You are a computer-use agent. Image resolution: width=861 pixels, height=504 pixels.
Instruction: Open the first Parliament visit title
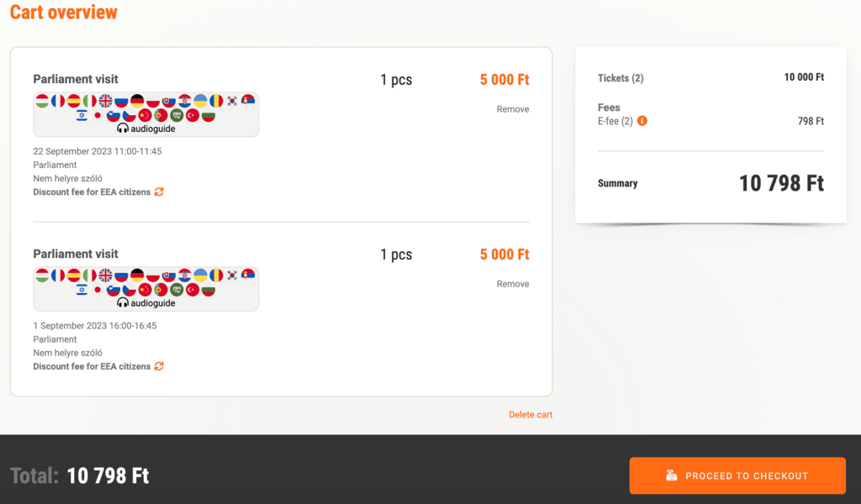click(x=76, y=79)
